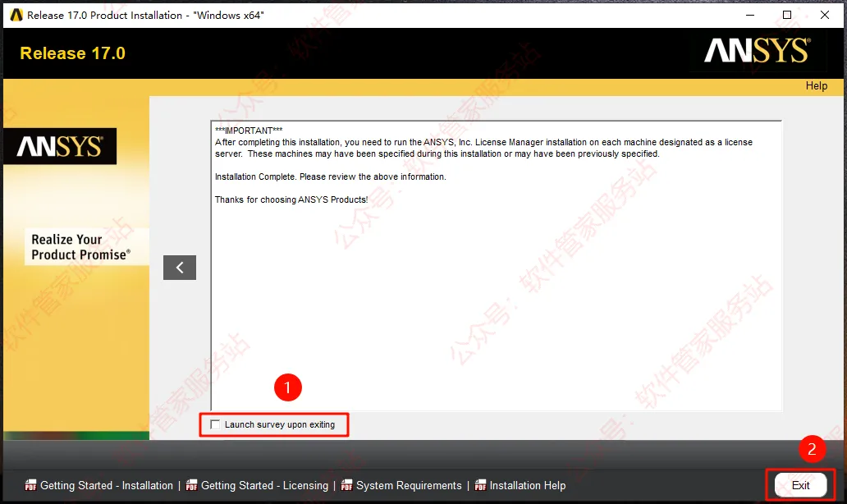Go back with the left arrow button
Image resolution: width=847 pixels, height=504 pixels.
point(180,268)
